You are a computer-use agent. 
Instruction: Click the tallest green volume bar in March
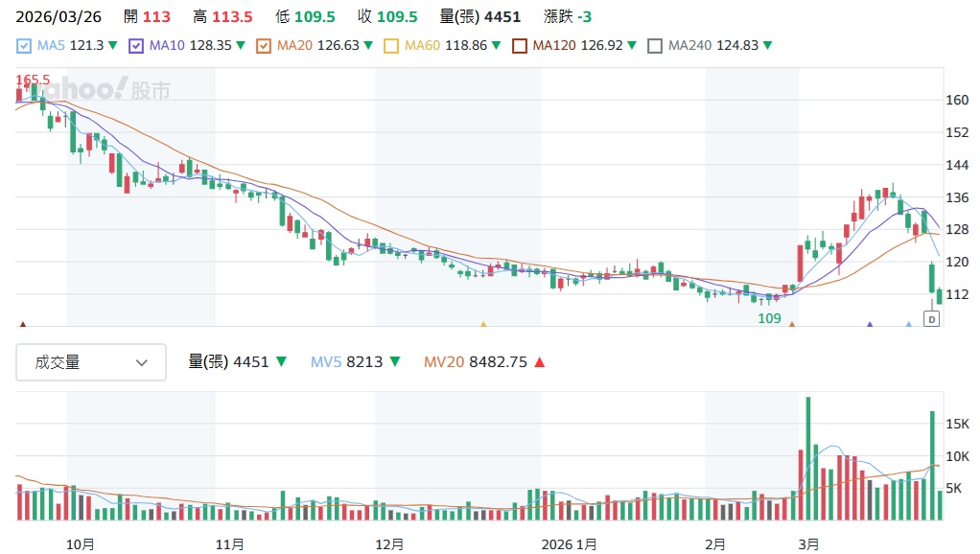pos(808,458)
